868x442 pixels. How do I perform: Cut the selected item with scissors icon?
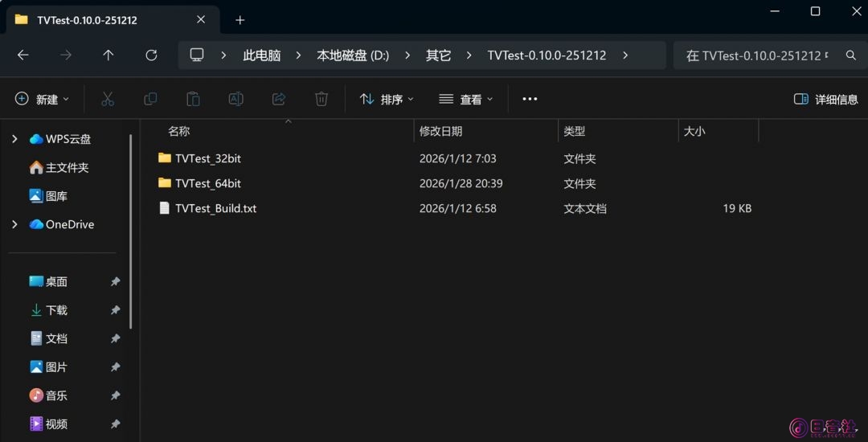[108, 99]
